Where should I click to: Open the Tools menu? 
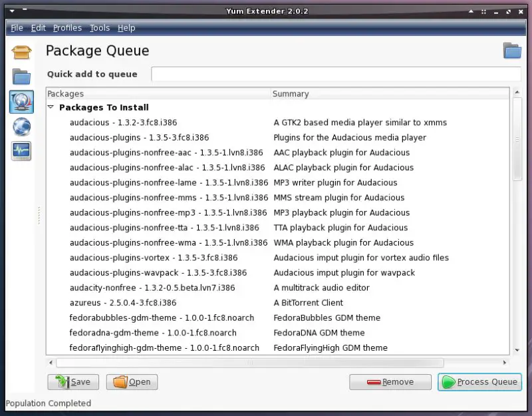pos(99,28)
